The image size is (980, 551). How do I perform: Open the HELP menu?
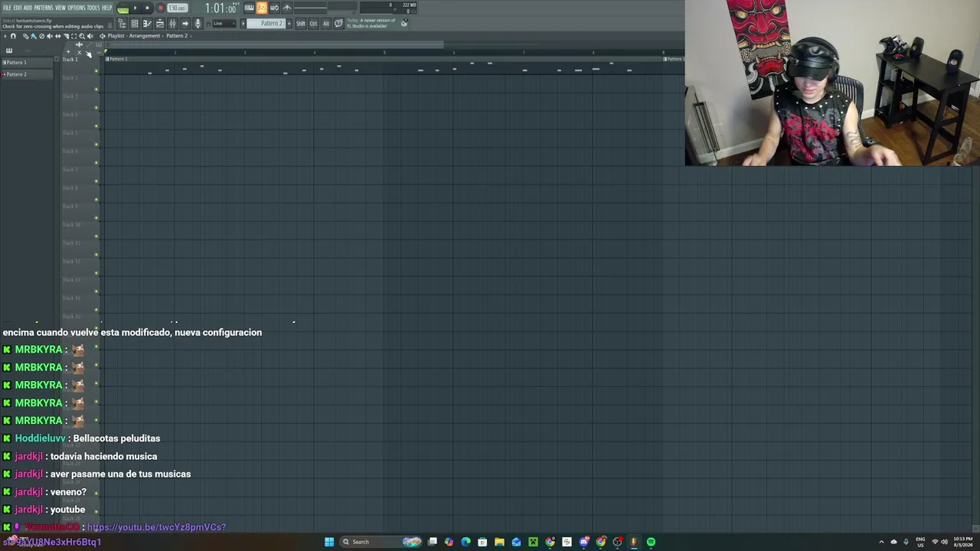coord(107,8)
